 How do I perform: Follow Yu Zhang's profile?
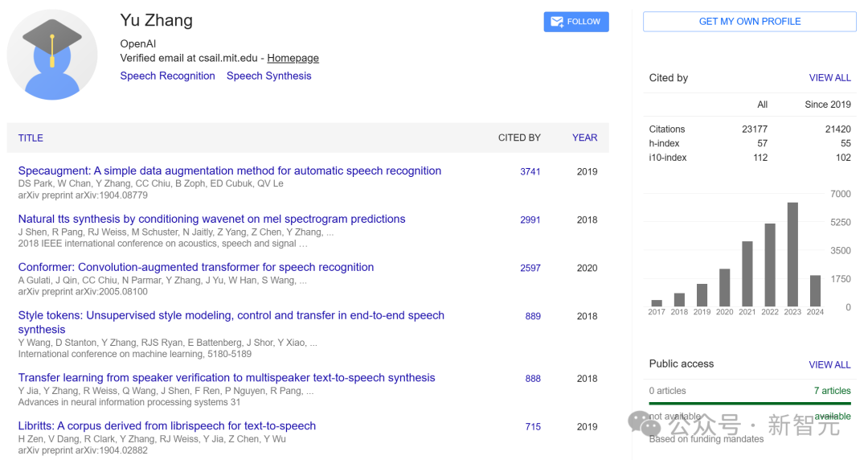click(576, 22)
